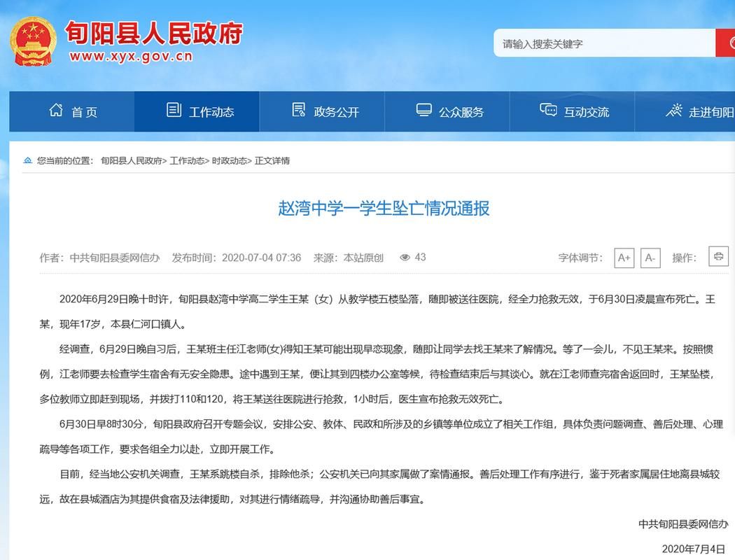Screen dimensions: 735x560
Task: Open the 公众服务 navigation tab
Action: tap(447, 111)
